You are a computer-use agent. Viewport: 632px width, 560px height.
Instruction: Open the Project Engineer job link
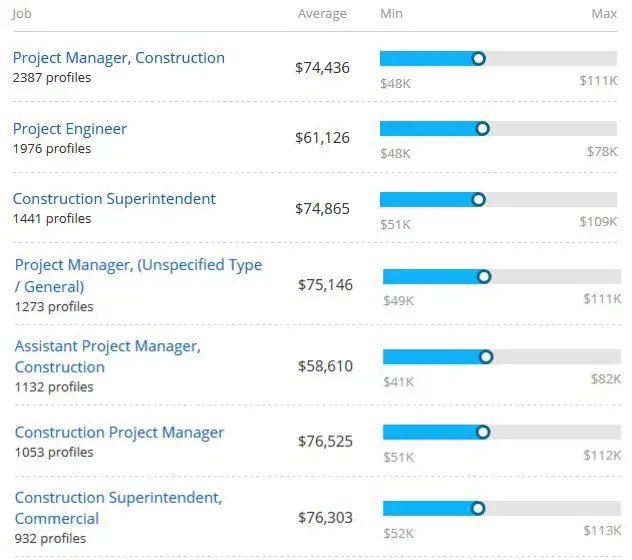point(70,129)
